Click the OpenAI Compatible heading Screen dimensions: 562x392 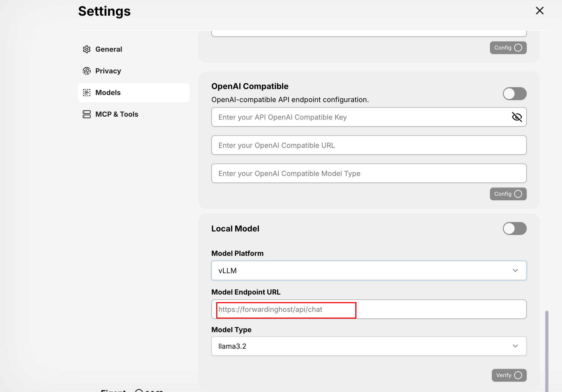[250, 86]
